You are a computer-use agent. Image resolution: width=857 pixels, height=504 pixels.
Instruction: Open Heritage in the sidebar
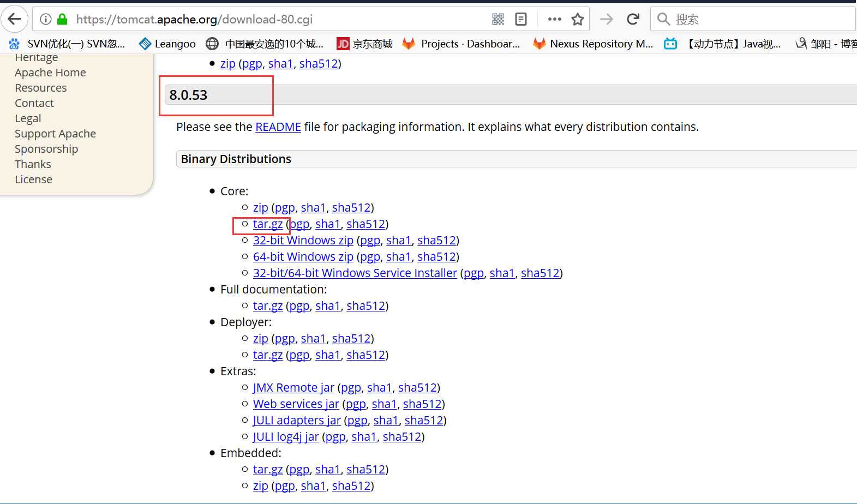click(36, 58)
